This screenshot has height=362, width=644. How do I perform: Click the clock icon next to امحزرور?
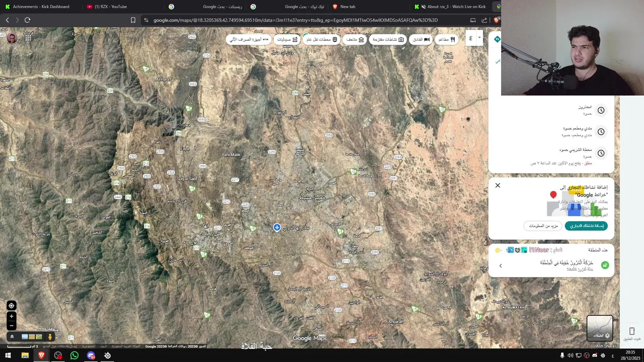pyautogui.click(x=601, y=110)
